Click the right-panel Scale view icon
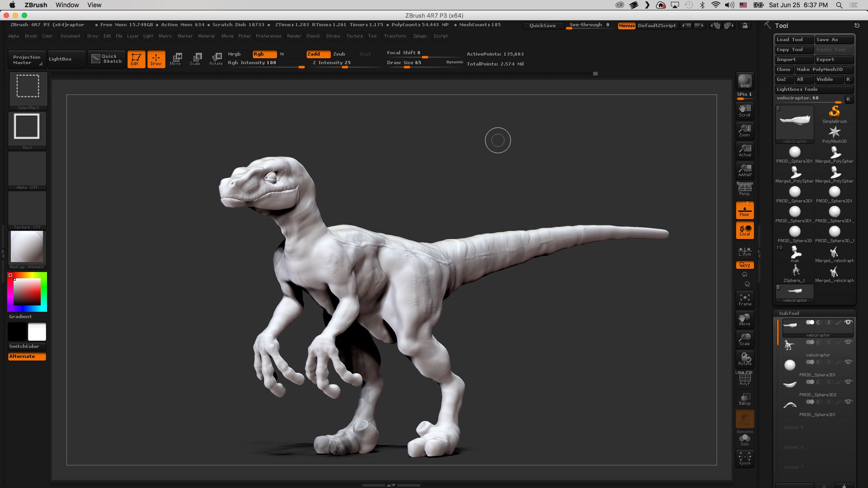The width and height of the screenshot is (868, 488). [745, 339]
